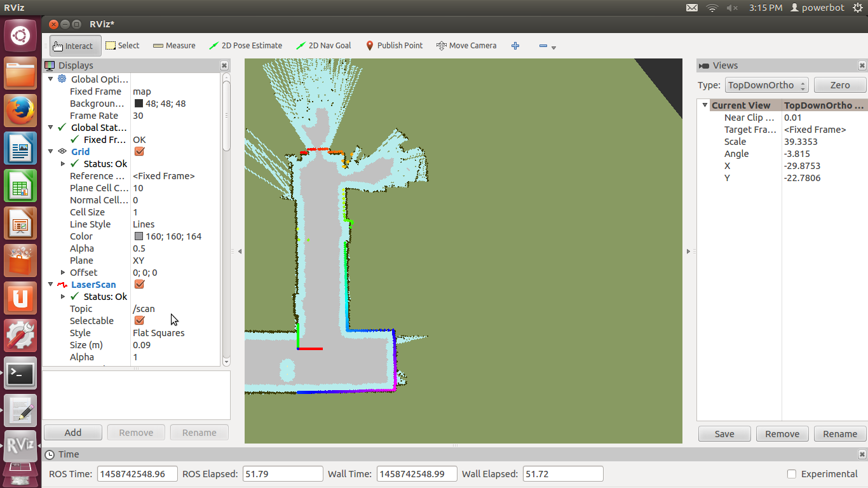Pick the 2D Pose Estimate tool
Screen dimensions: 868x488
245,46
